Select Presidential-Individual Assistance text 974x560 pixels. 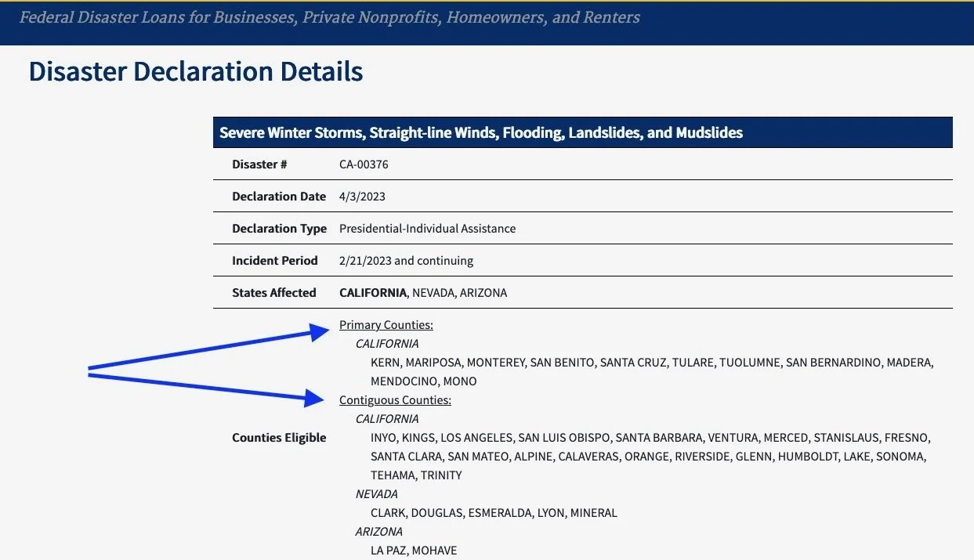tap(428, 229)
